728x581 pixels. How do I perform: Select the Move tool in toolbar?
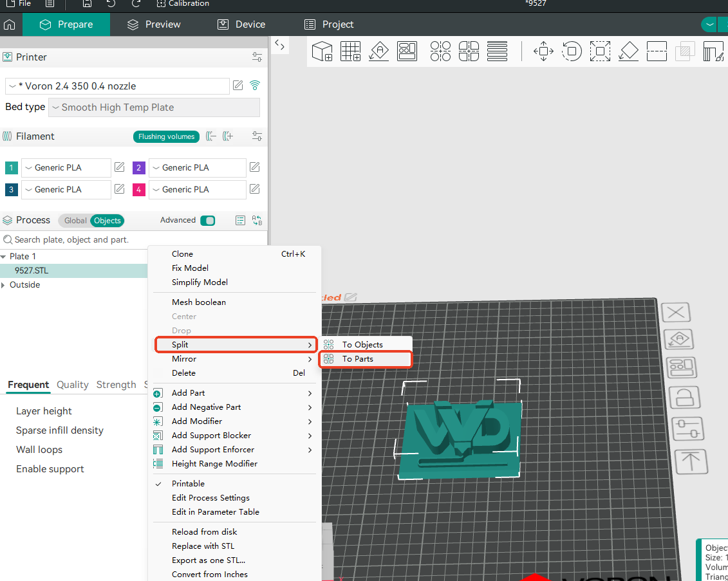click(543, 51)
